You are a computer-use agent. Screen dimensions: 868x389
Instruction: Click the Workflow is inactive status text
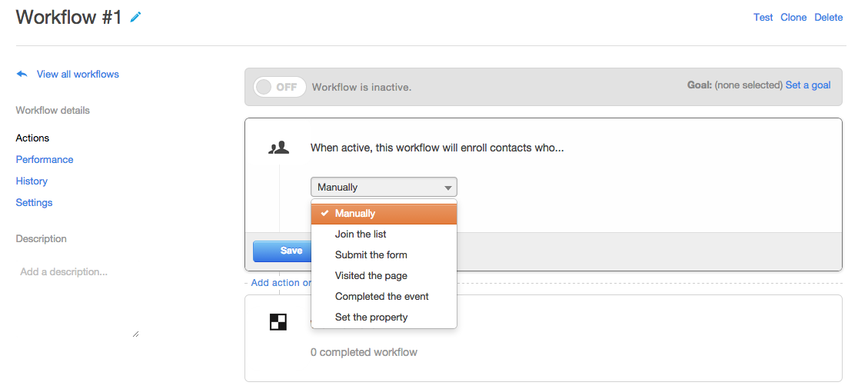(x=361, y=88)
